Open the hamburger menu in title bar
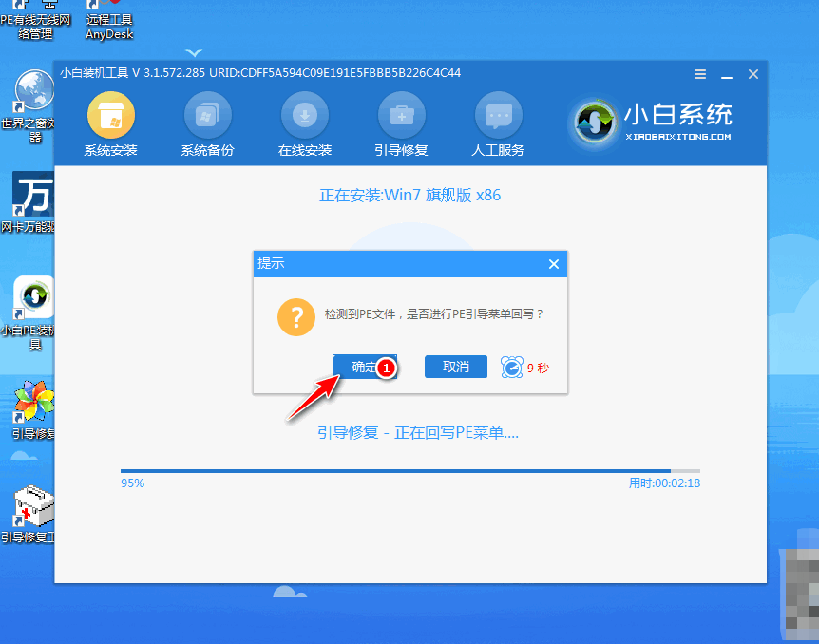The image size is (819, 644). (700, 74)
